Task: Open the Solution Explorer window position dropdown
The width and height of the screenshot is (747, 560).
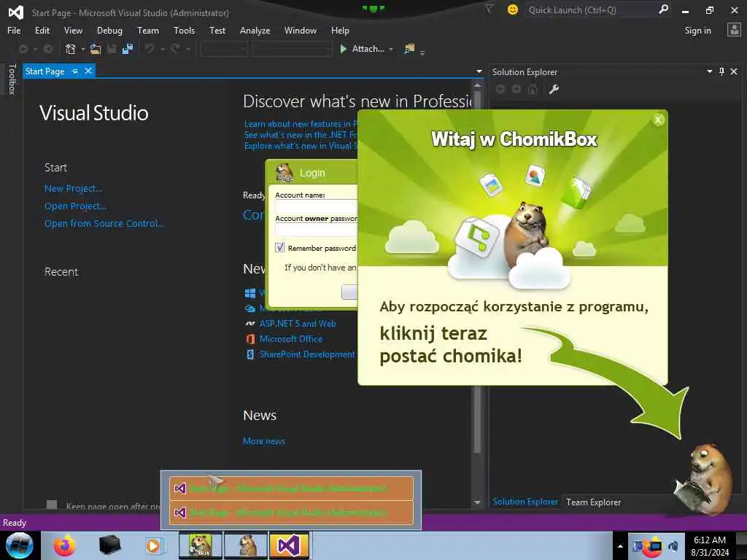Action: [709, 71]
